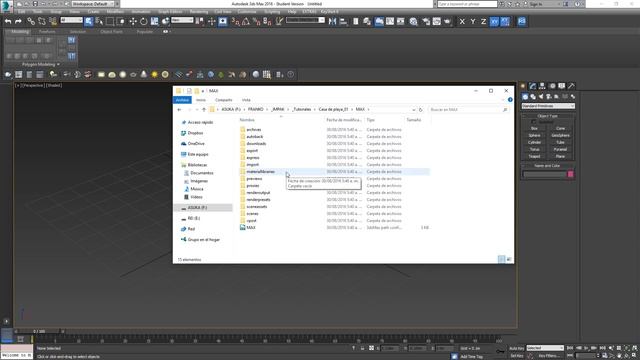This screenshot has width=640, height=360.
Task: Click the pink object color swatch
Action: click(571, 174)
